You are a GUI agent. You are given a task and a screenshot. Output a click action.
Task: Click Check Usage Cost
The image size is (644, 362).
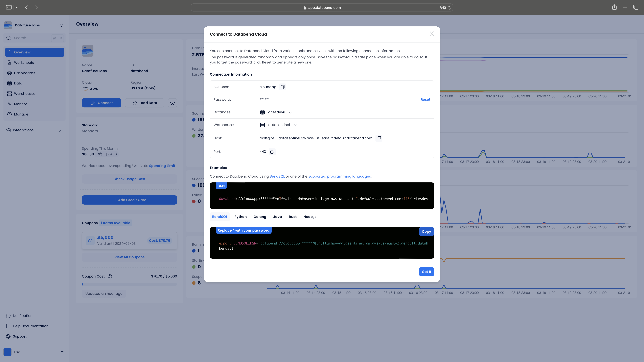pos(129,179)
